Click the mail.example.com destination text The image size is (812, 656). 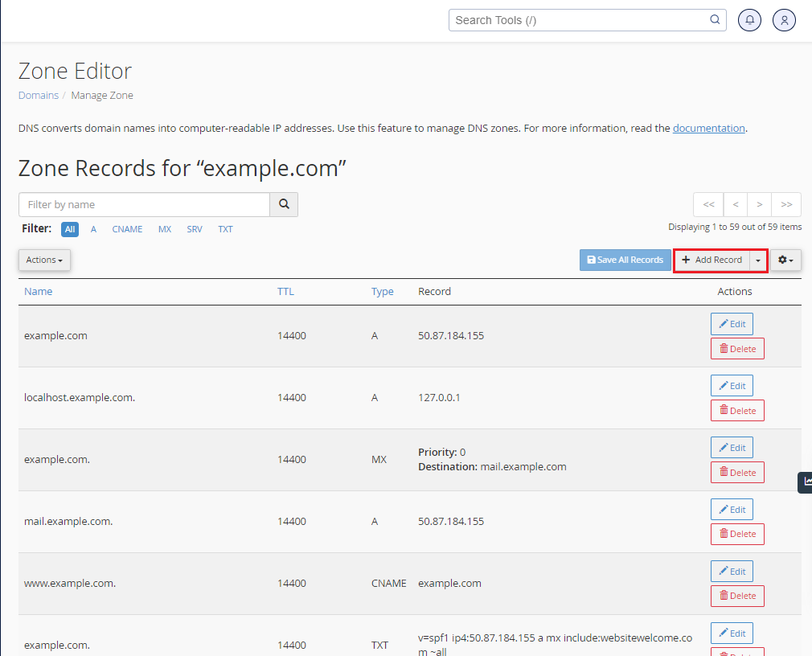523,466
